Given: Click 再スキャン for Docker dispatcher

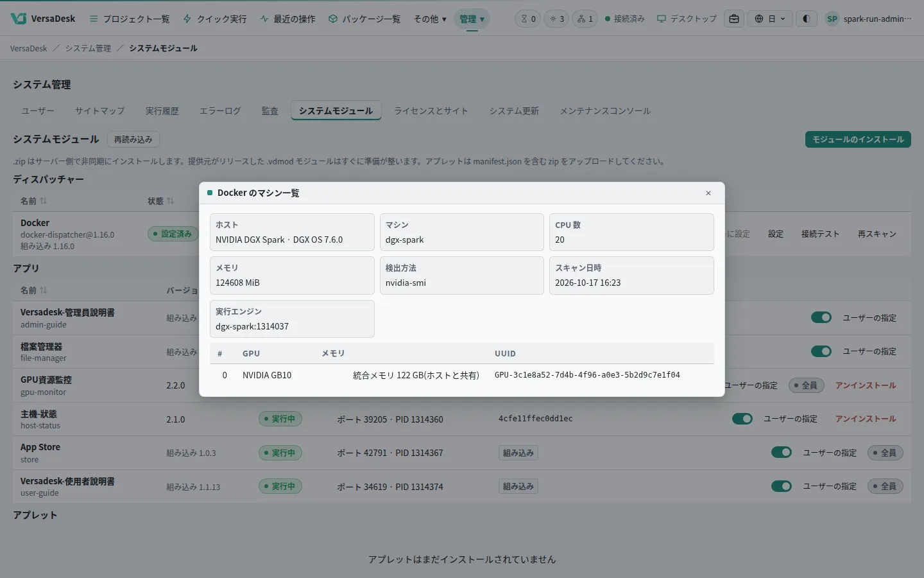Looking at the screenshot, I should (877, 234).
